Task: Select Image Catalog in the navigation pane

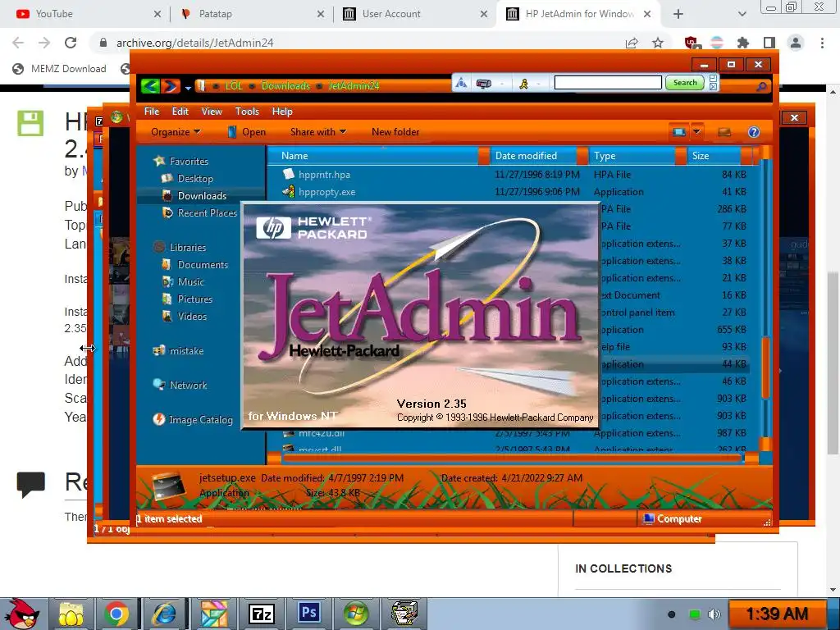Action: click(193, 419)
